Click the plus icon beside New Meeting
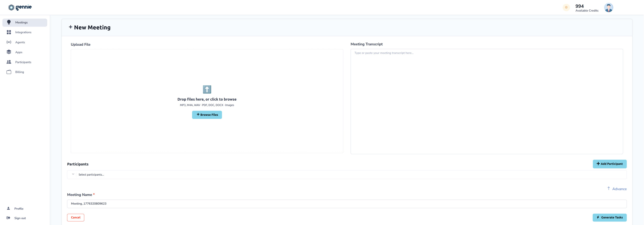Viewport: 644px width, 225px height. [70, 27]
